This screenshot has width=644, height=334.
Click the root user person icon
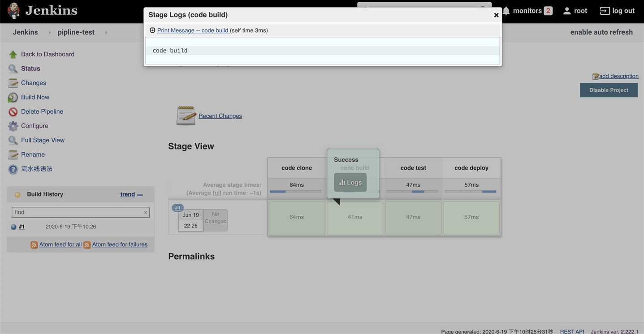pos(567,11)
